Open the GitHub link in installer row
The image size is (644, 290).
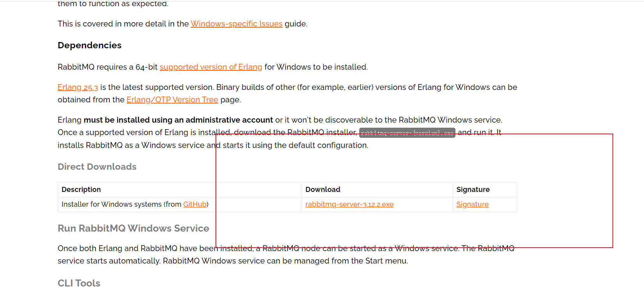tap(195, 204)
